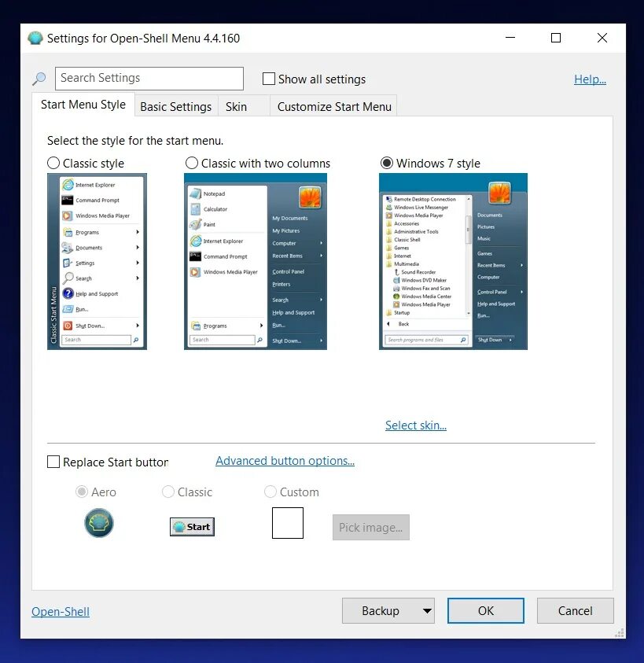Viewport: 644px width, 663px height.
Task: Click the Search Settings input field
Action: click(x=149, y=79)
